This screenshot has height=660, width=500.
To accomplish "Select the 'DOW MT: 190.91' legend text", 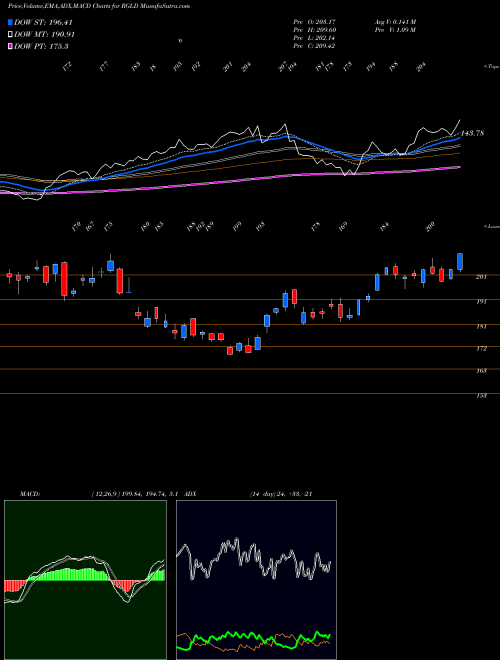I will (x=44, y=35).
